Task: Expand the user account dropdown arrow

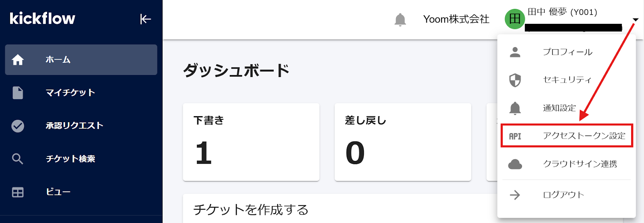Action: 636,20
